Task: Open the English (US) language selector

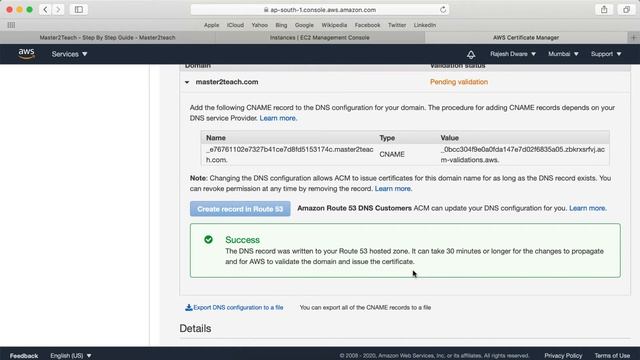Action: (71, 356)
